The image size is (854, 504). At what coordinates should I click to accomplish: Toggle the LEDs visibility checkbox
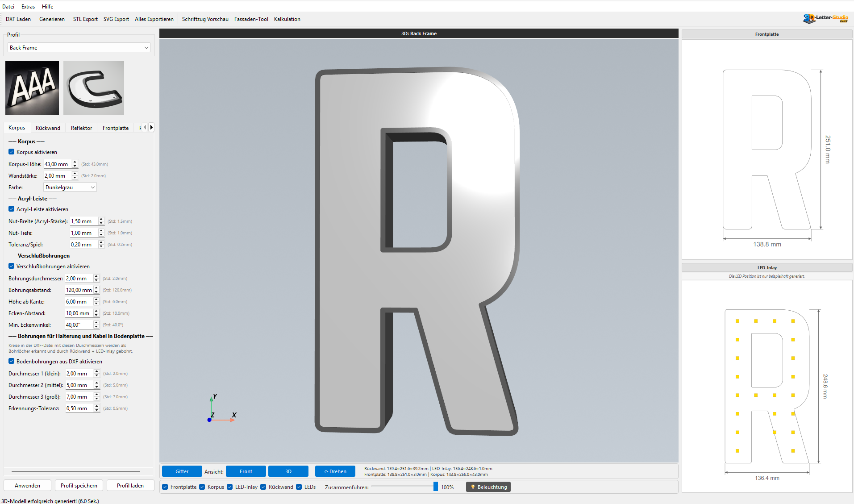point(299,487)
